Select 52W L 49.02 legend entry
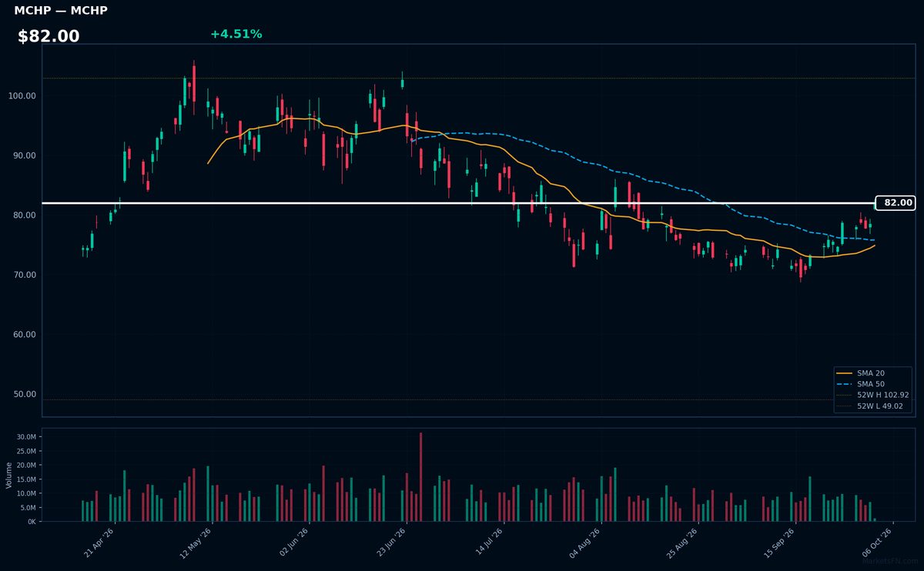Image resolution: width=924 pixels, height=571 pixels. pyautogui.click(x=870, y=406)
